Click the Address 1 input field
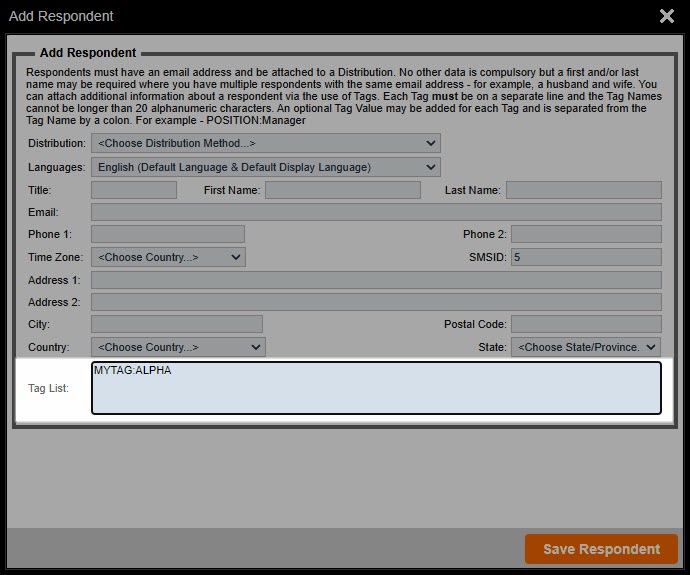 pyautogui.click(x=376, y=280)
